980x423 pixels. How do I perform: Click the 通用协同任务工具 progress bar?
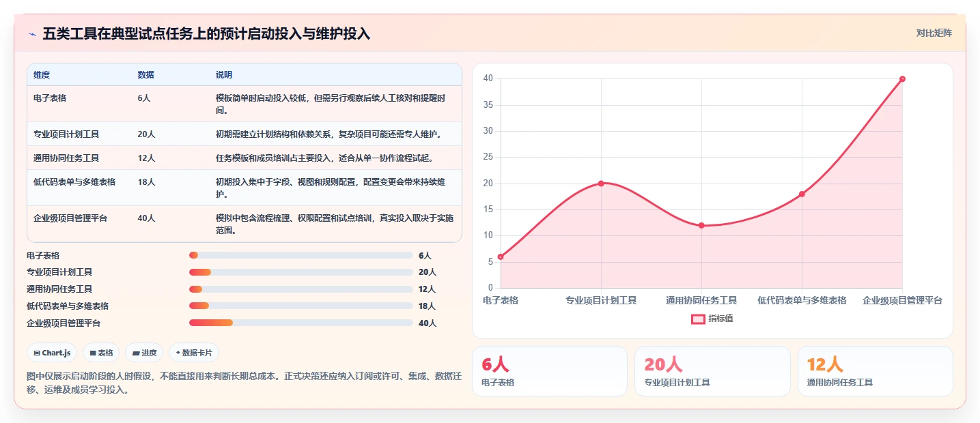300,289
